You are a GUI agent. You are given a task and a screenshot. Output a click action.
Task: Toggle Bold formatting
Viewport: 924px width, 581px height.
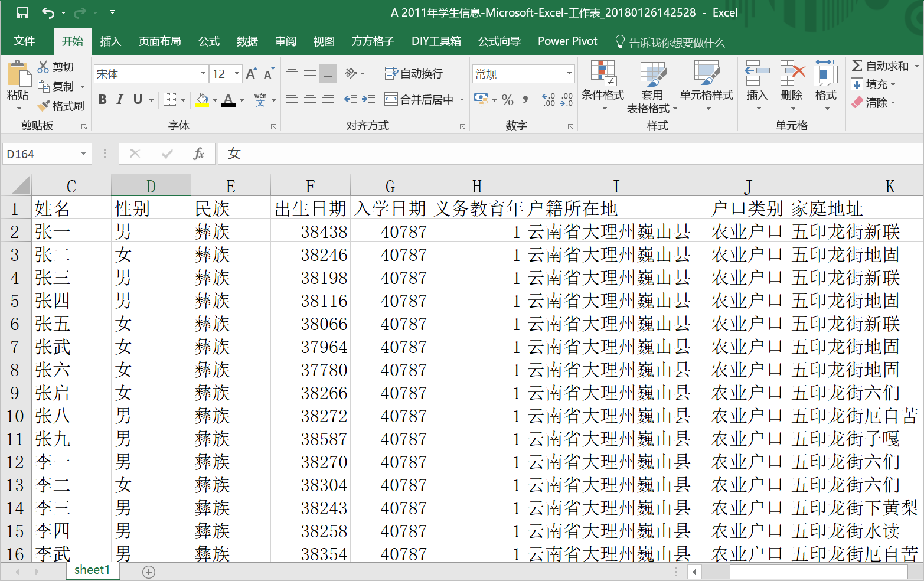tap(103, 99)
